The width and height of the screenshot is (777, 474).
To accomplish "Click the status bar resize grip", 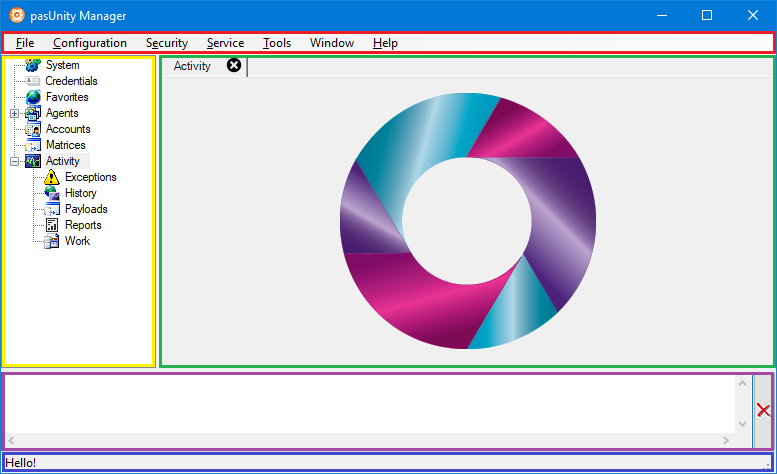I will (x=767, y=465).
